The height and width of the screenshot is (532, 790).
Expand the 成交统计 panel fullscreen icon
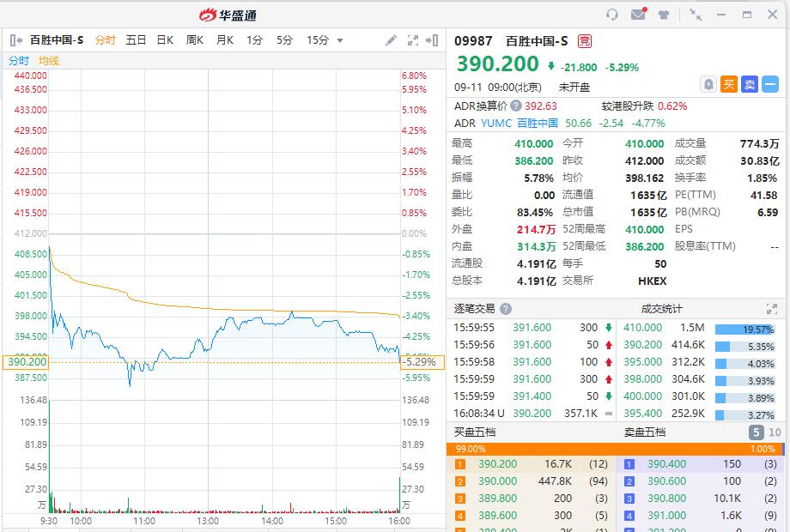pyautogui.click(x=771, y=309)
